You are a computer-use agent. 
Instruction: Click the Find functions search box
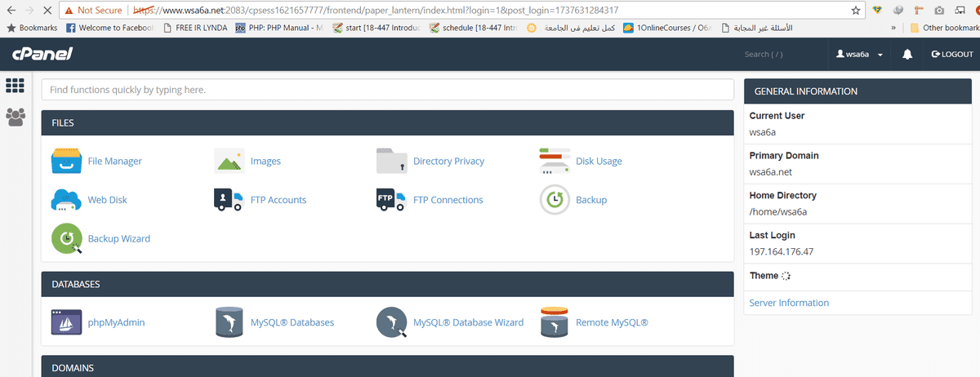(x=387, y=90)
